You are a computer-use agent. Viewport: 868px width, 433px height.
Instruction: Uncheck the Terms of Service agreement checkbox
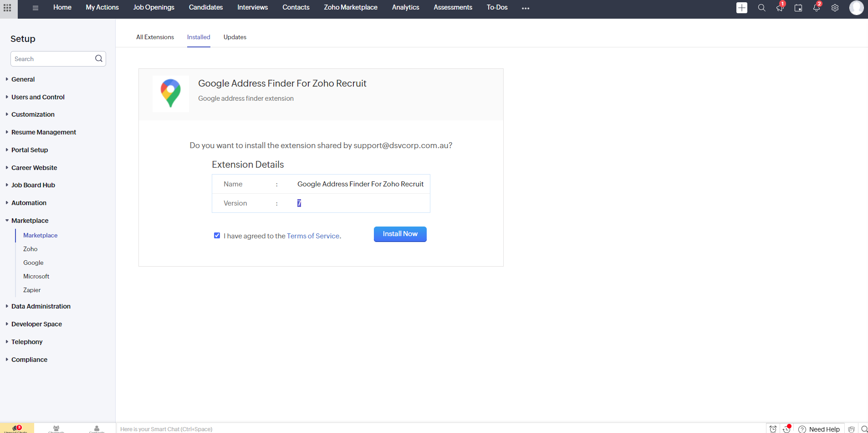click(217, 236)
